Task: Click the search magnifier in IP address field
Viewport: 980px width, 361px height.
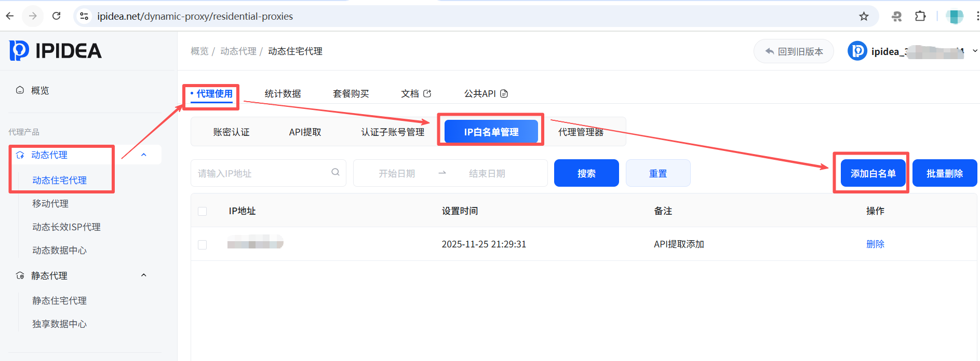Action: [335, 172]
